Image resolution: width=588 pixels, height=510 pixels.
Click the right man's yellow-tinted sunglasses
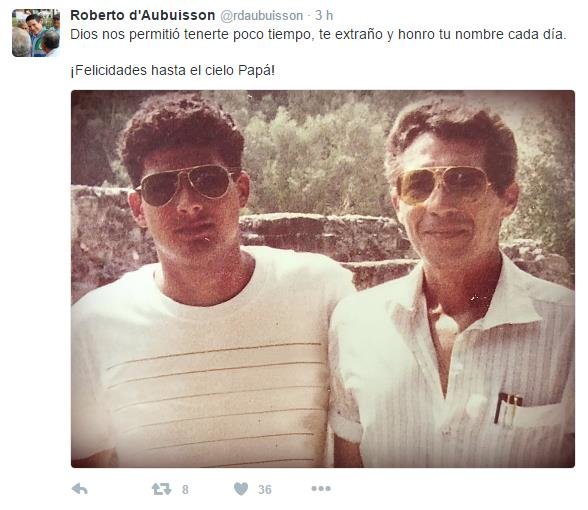tap(442, 184)
